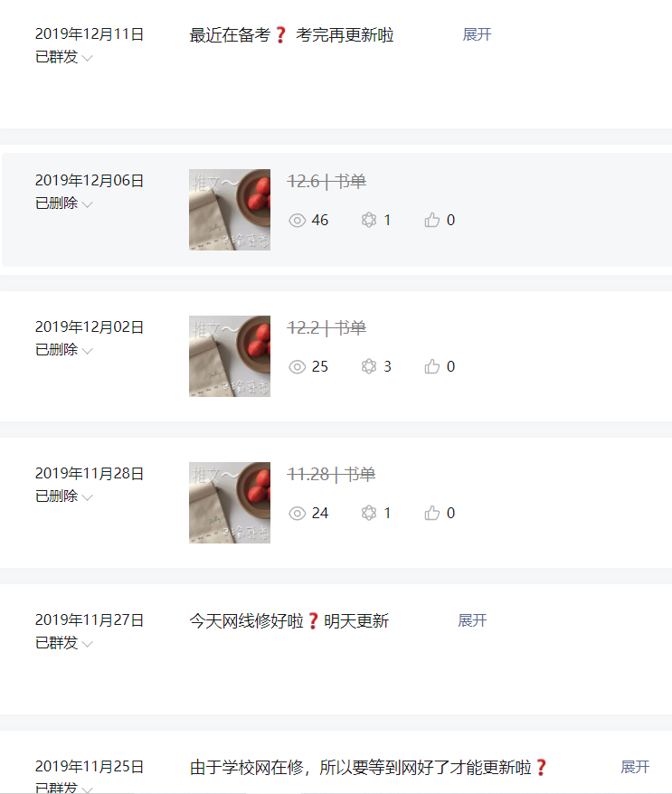Click the thumbs-up icon on 11.28 书单
The width and height of the screenshot is (672, 794).
tap(432, 513)
